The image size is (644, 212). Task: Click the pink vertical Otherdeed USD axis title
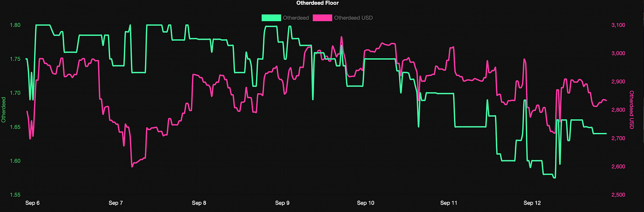(632, 110)
